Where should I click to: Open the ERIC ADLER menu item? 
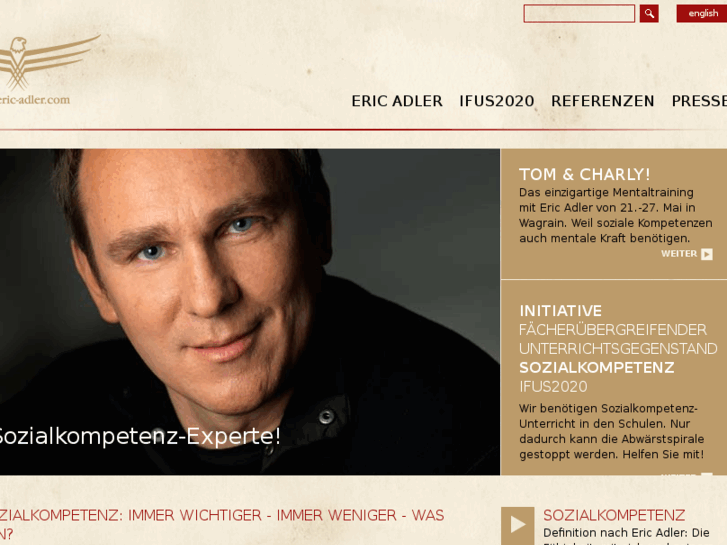tap(397, 101)
